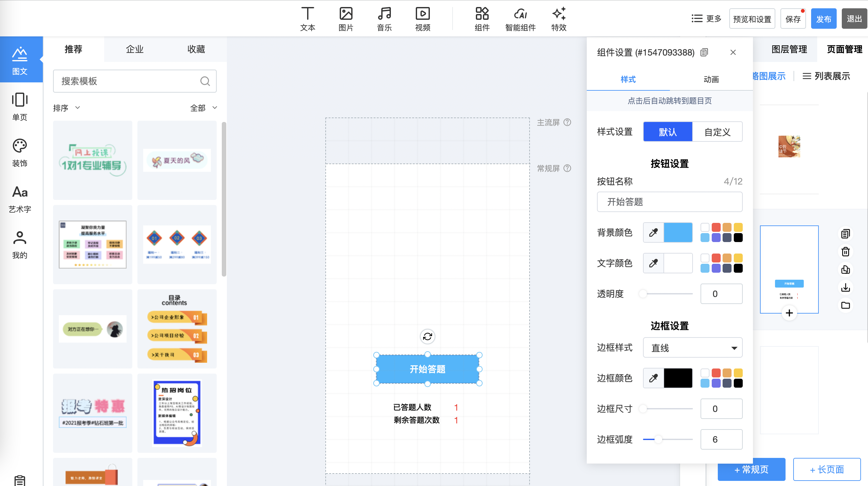Switch to the 推荐 tab

click(x=74, y=49)
